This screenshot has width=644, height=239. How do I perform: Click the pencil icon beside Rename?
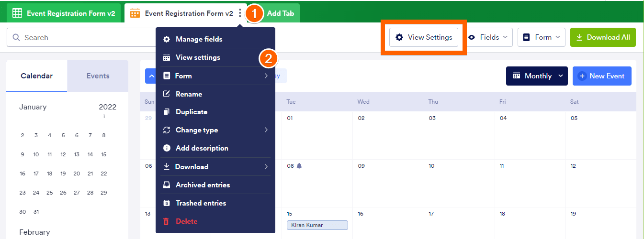tap(167, 94)
